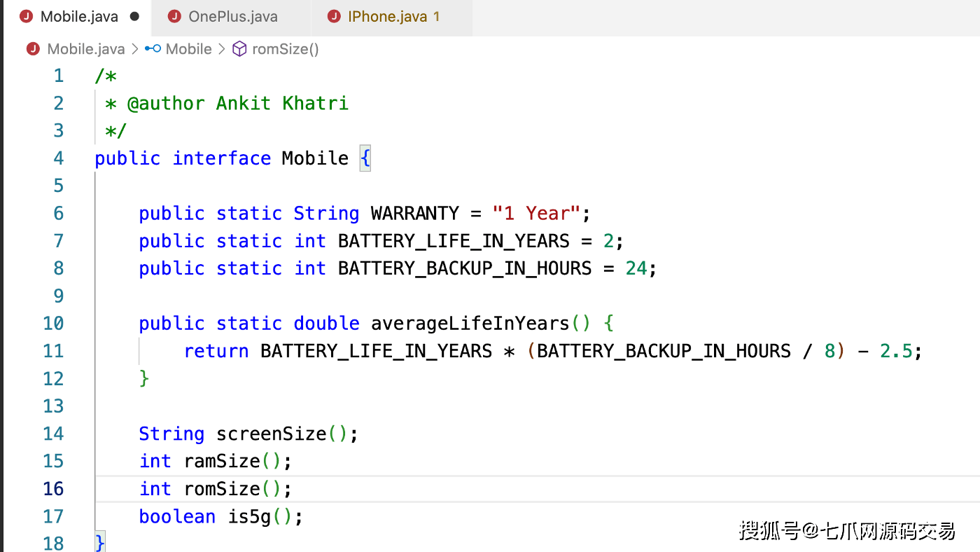Click the method cube icon in breadcrumb
The height and width of the screenshot is (552, 980).
[239, 49]
